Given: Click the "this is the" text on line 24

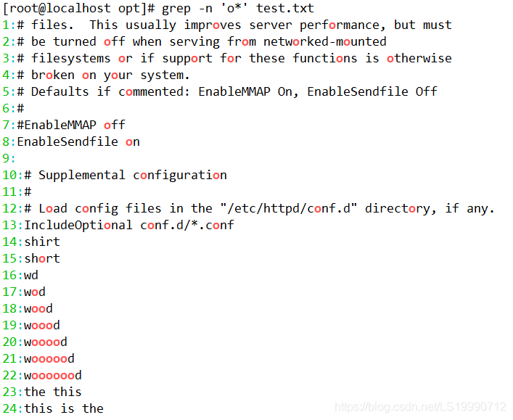Looking at the screenshot, I should (64, 408).
